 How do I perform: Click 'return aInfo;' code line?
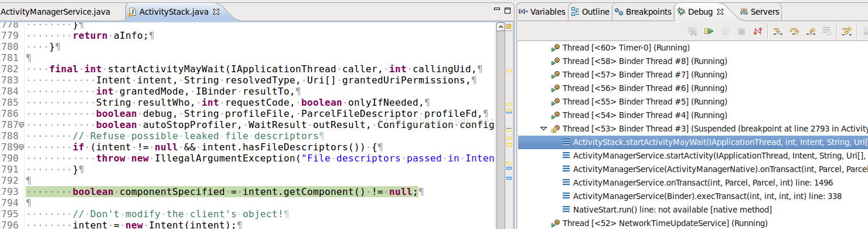tap(111, 36)
